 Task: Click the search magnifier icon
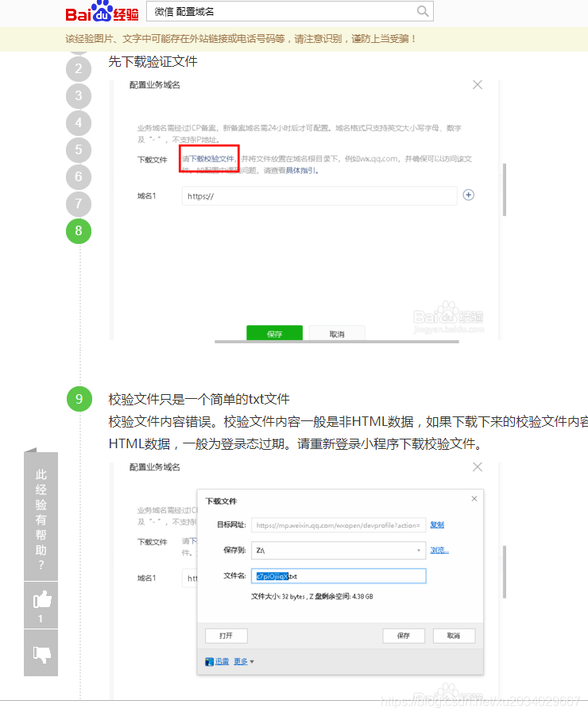point(423,11)
